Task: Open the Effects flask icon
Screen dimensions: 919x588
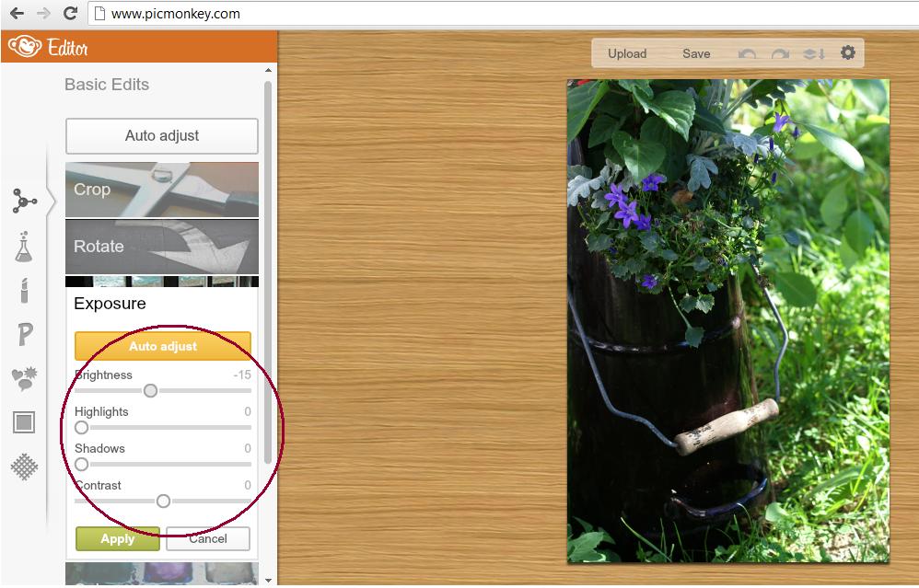Action: pos(23,247)
